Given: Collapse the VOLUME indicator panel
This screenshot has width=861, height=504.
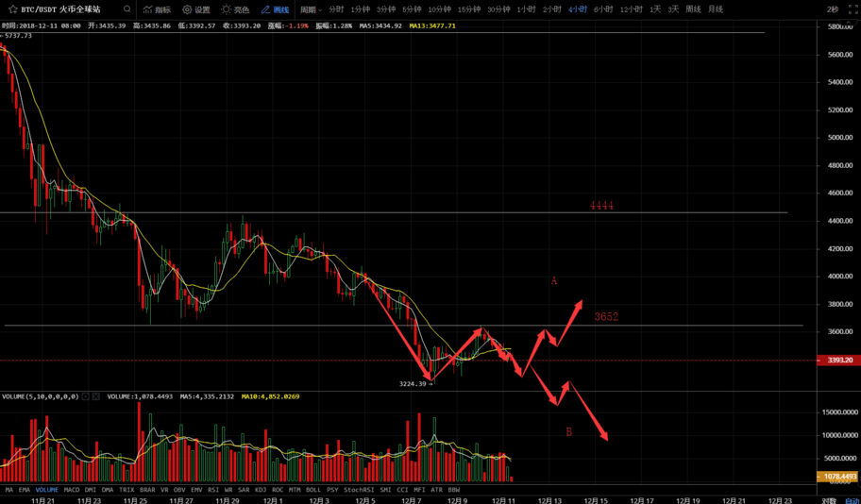Looking at the screenshot, I should [86, 396].
